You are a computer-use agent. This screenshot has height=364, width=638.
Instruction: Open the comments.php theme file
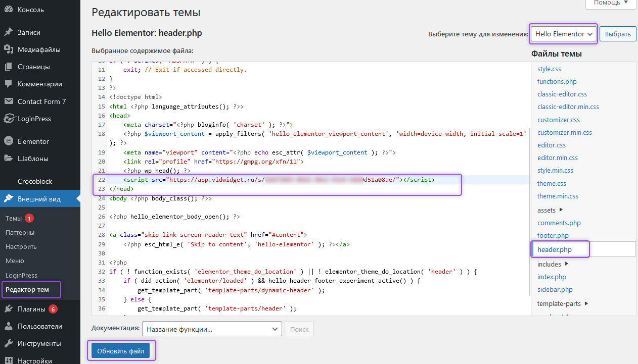559,223
